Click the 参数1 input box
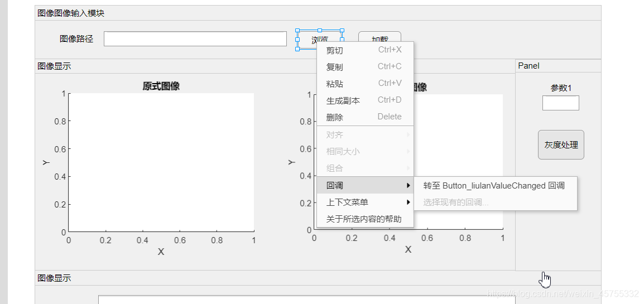 (561, 103)
